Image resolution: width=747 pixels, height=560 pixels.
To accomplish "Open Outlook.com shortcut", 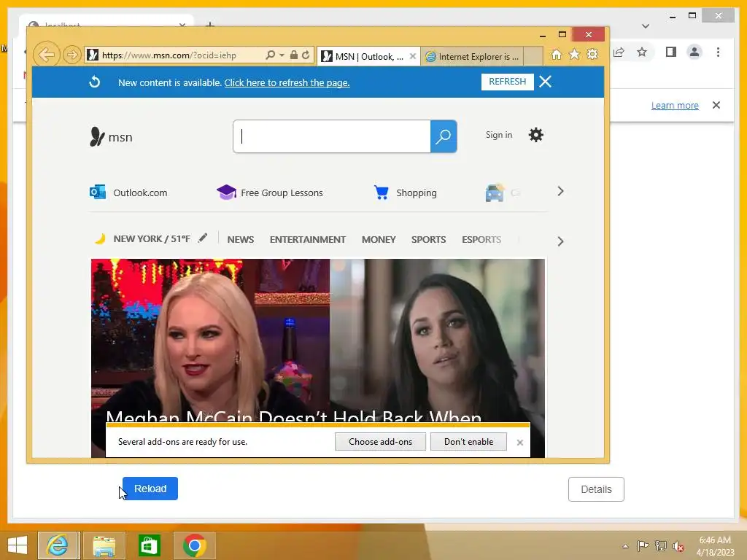I will [x=128, y=192].
